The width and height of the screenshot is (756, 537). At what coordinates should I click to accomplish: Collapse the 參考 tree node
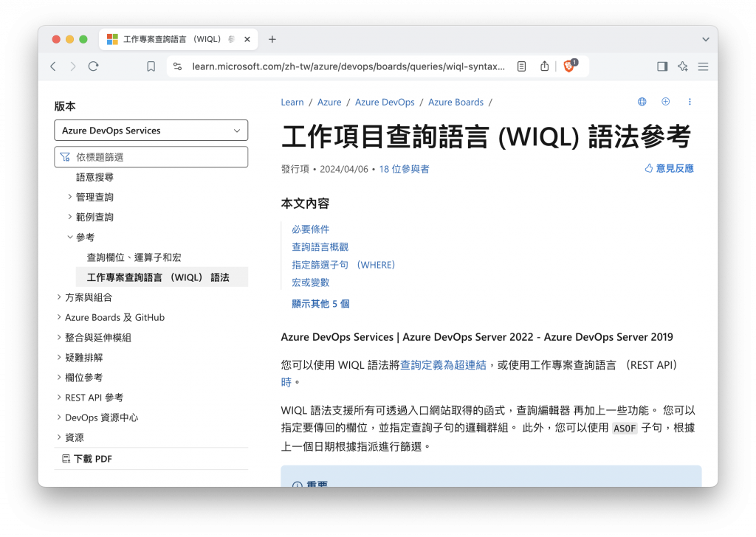(70, 237)
